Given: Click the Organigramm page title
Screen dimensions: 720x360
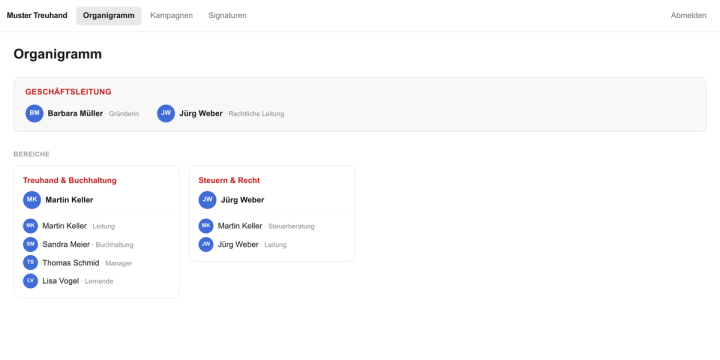Looking at the screenshot, I should (x=57, y=54).
